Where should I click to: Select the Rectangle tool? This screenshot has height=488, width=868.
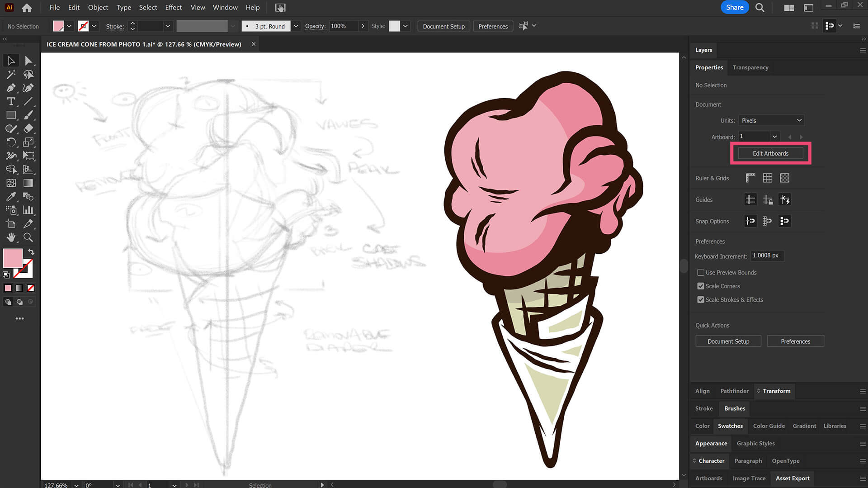coord(11,115)
